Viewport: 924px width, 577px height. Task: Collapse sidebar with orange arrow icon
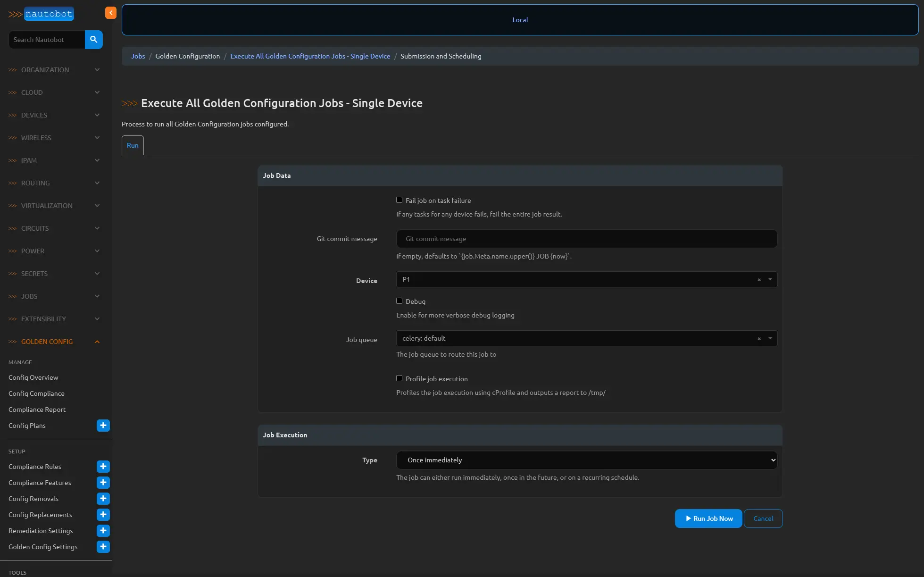click(x=110, y=13)
